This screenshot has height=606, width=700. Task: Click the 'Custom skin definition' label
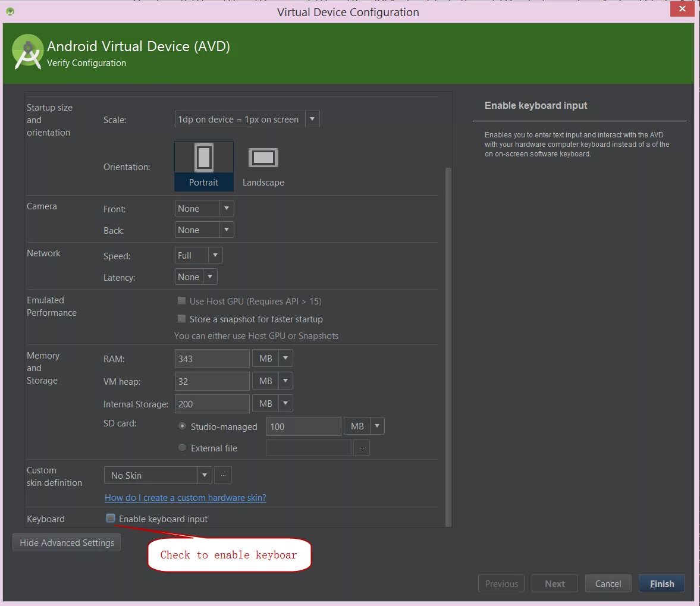pyautogui.click(x=54, y=476)
